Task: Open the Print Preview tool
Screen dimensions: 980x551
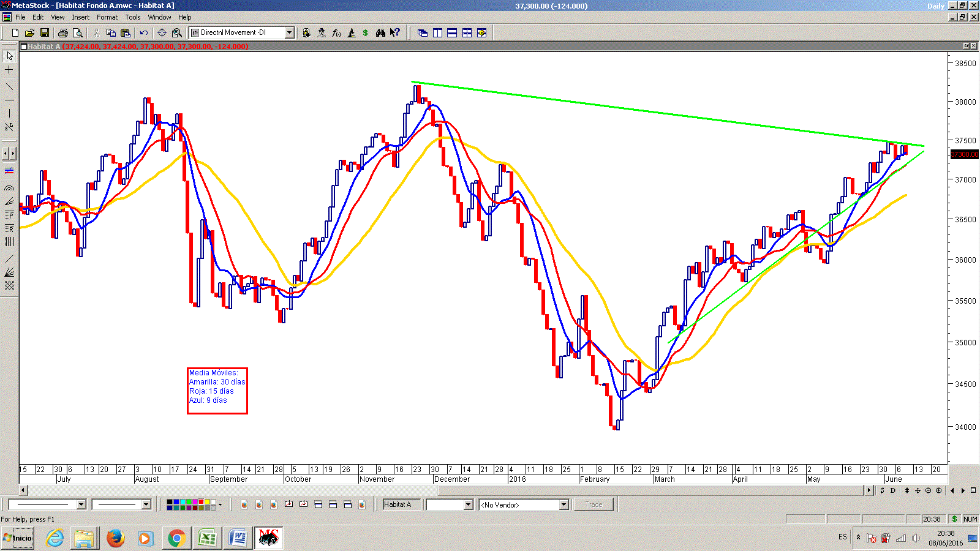Action: (x=77, y=33)
